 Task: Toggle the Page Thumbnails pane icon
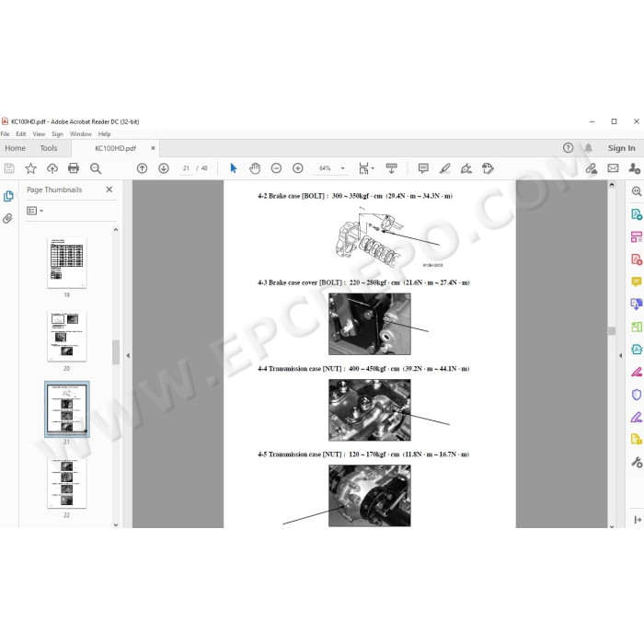[x=8, y=196]
